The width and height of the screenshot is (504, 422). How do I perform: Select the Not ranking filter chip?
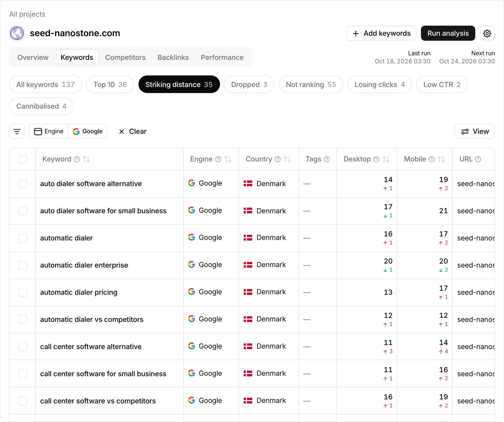pyautogui.click(x=311, y=85)
